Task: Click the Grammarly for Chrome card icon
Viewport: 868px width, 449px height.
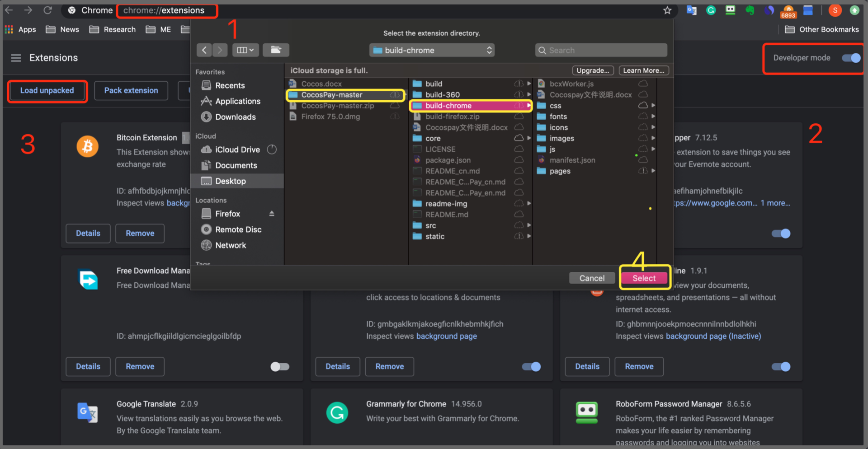Action: [337, 412]
